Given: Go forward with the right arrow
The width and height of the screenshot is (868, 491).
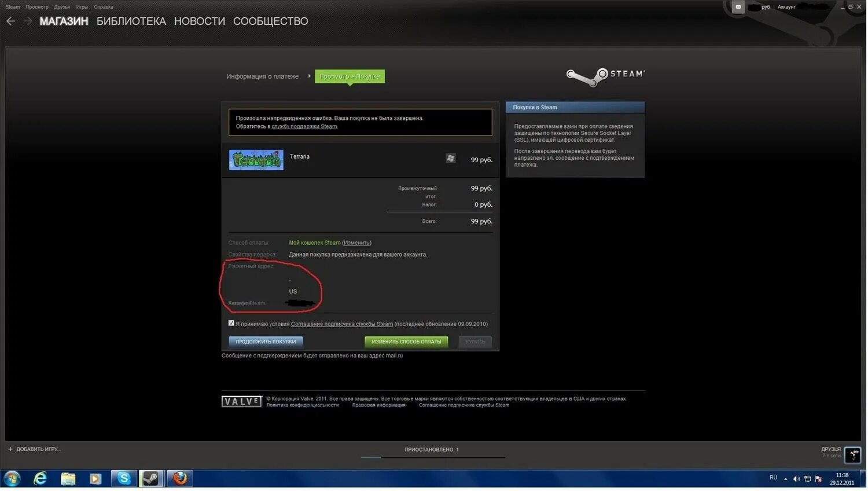Looking at the screenshot, I should tap(27, 21).
